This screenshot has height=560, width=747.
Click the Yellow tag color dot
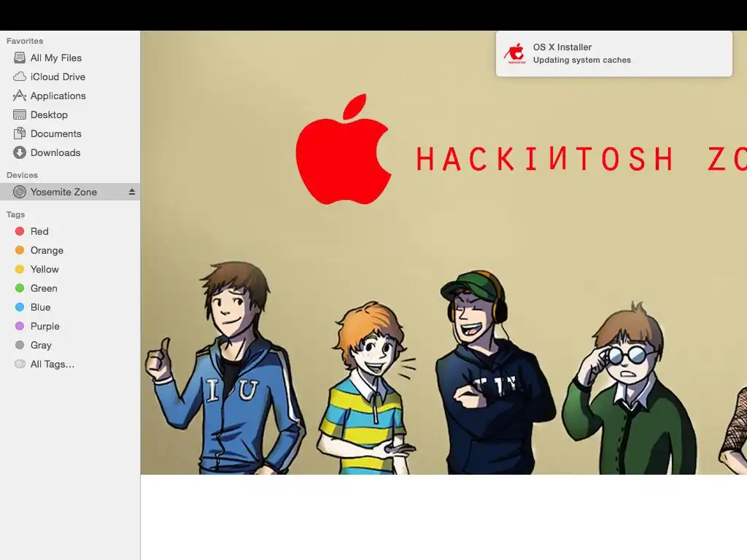tap(20, 269)
